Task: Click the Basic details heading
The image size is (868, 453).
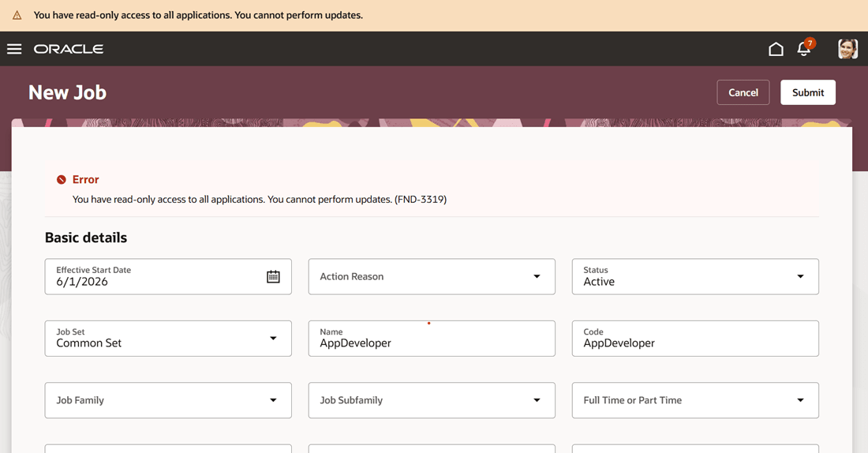Action: coord(86,238)
